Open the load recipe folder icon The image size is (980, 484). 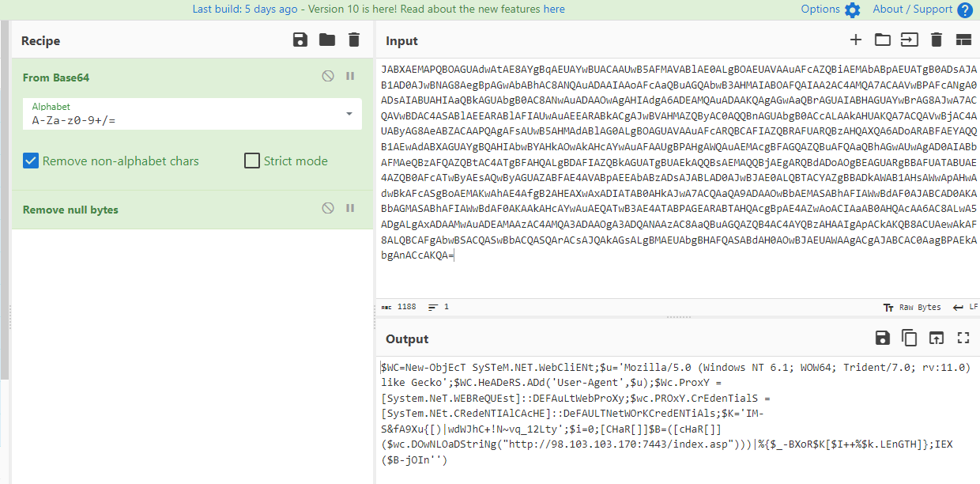click(x=327, y=40)
